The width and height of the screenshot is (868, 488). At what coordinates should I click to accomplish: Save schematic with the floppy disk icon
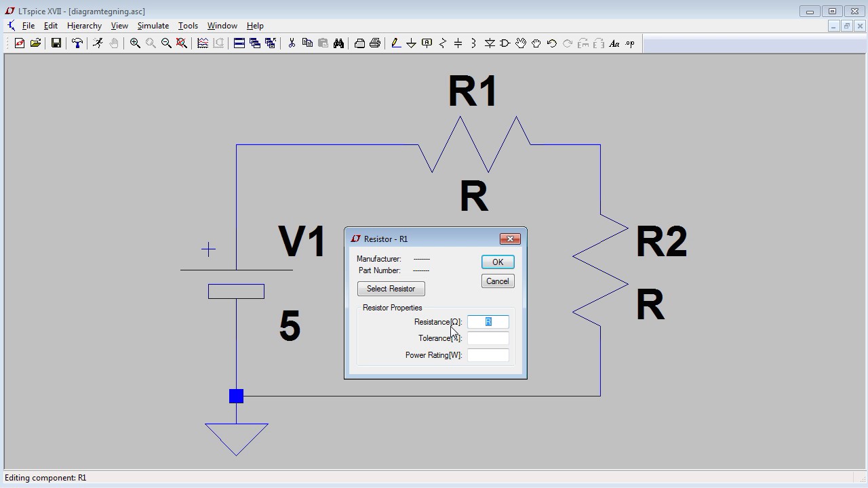[x=56, y=43]
